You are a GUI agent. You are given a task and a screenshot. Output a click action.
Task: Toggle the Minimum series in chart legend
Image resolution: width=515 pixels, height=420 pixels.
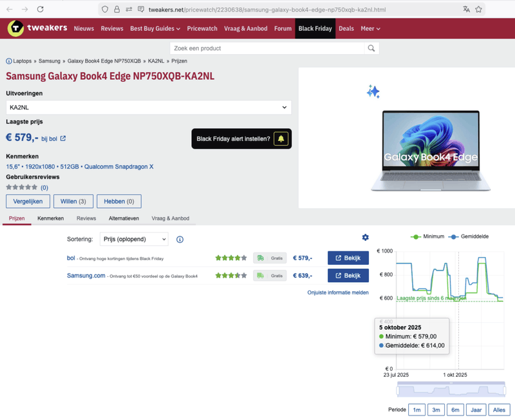427,236
